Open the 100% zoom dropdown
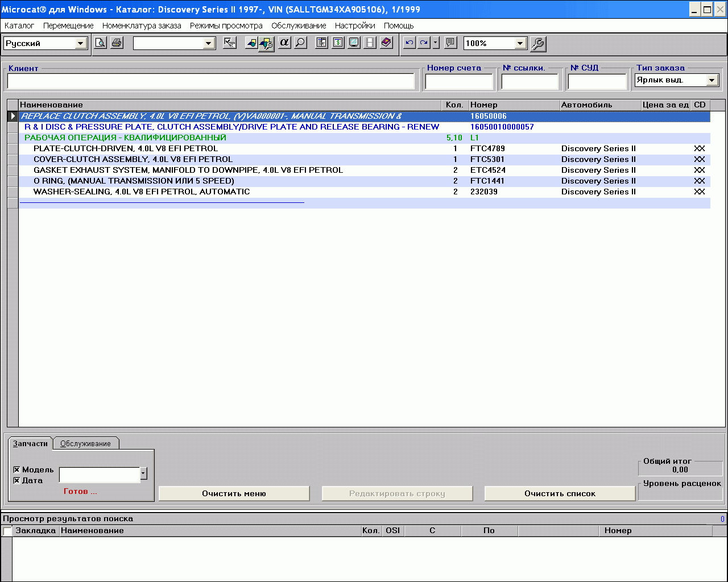This screenshot has height=582, width=728. point(520,44)
